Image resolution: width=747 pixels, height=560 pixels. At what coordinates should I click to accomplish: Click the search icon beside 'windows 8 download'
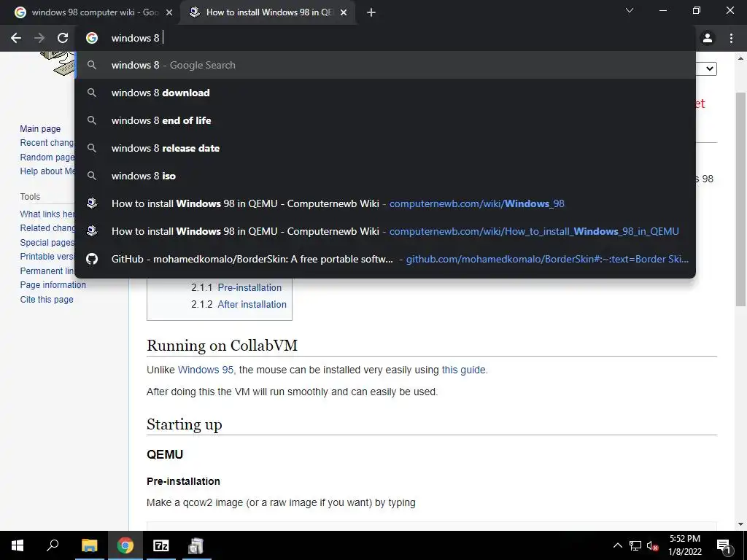pos(91,93)
